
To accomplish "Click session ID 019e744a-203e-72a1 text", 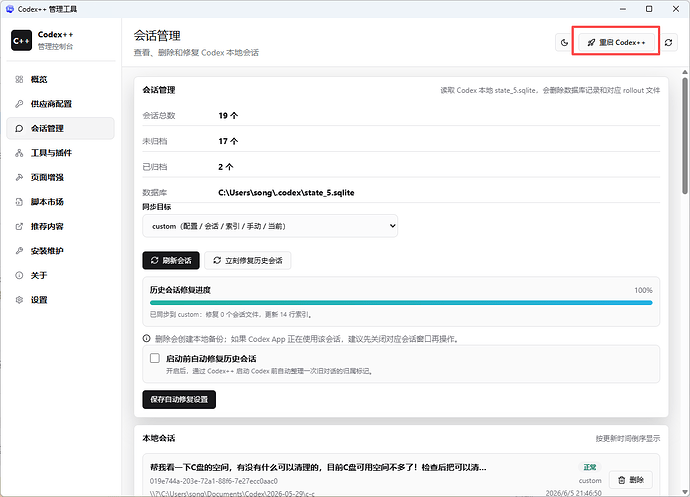I will tap(213, 481).
